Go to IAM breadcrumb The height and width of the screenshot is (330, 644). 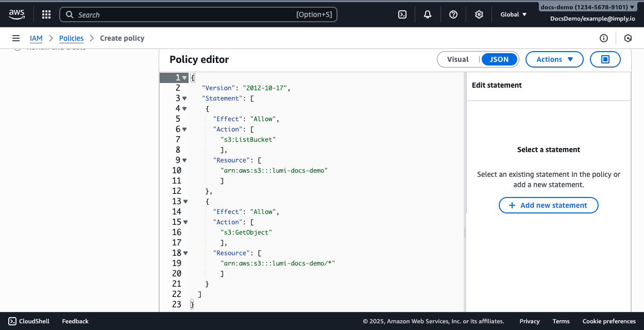[x=36, y=38]
